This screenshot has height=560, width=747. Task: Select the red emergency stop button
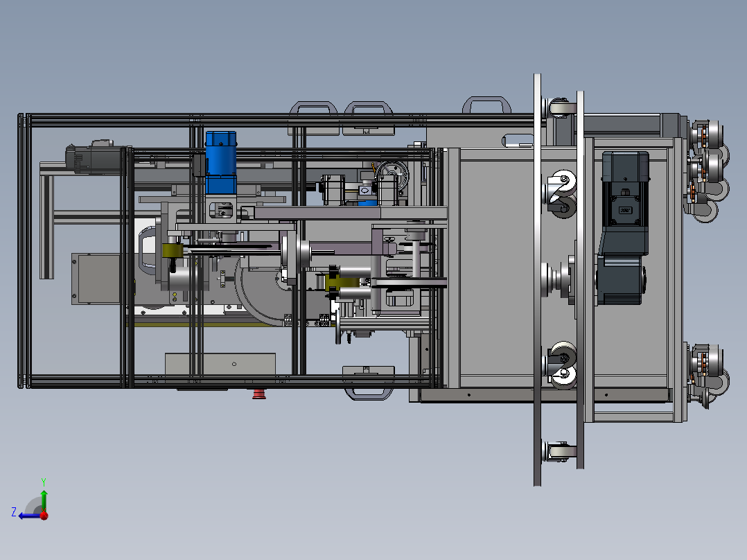[259, 394]
